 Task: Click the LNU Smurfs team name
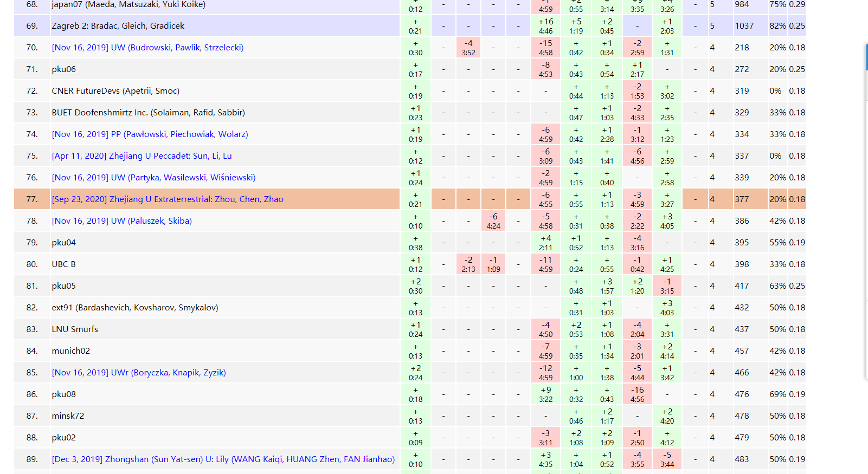coord(75,329)
